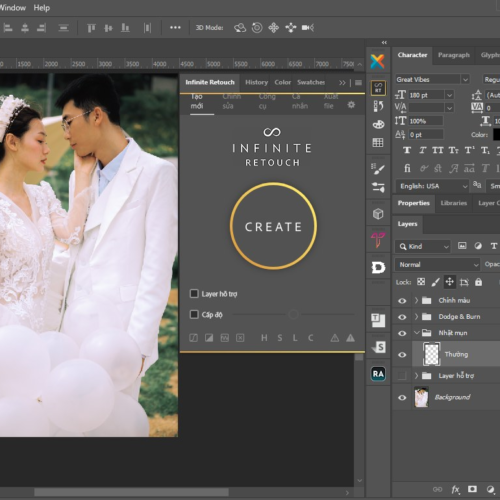Toggle the pixel layer filter icon
Image resolution: width=500 pixels, height=500 pixels.
[x=462, y=246]
